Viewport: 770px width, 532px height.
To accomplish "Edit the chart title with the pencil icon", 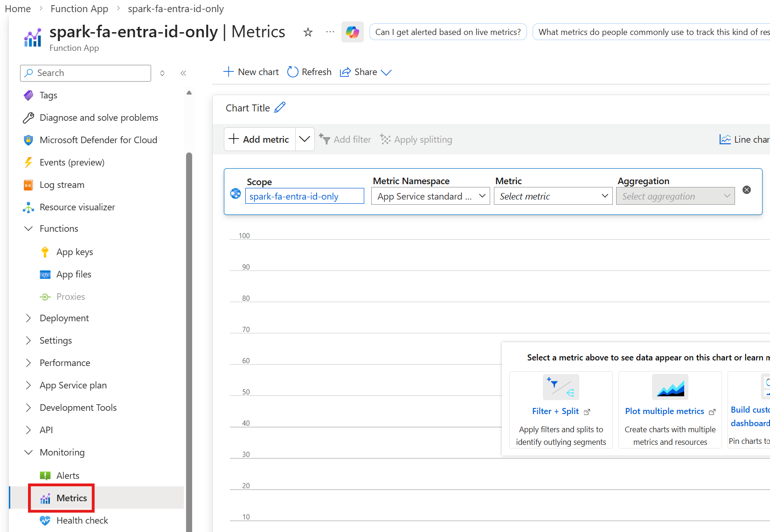I will 280,107.
